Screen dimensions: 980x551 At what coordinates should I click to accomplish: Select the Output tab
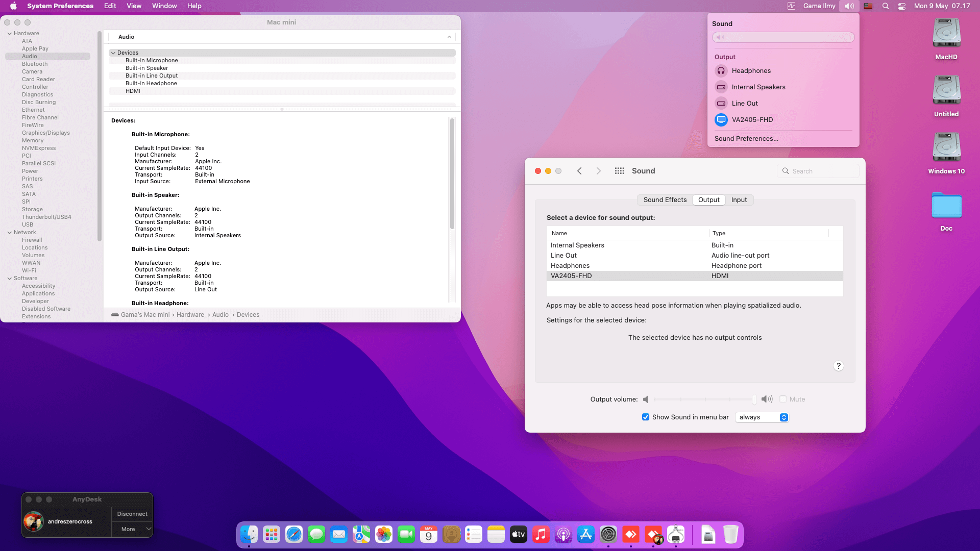pyautogui.click(x=708, y=200)
